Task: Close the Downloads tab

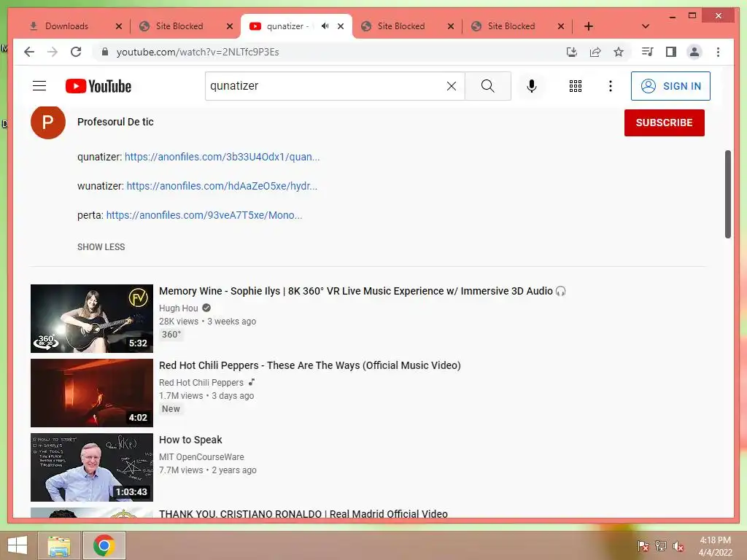Action: 119,27
